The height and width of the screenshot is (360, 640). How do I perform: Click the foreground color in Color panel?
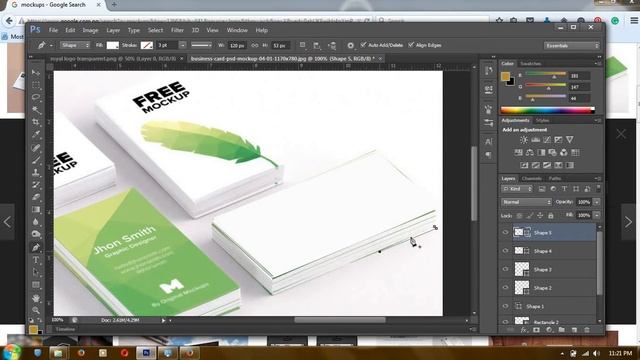(x=505, y=76)
